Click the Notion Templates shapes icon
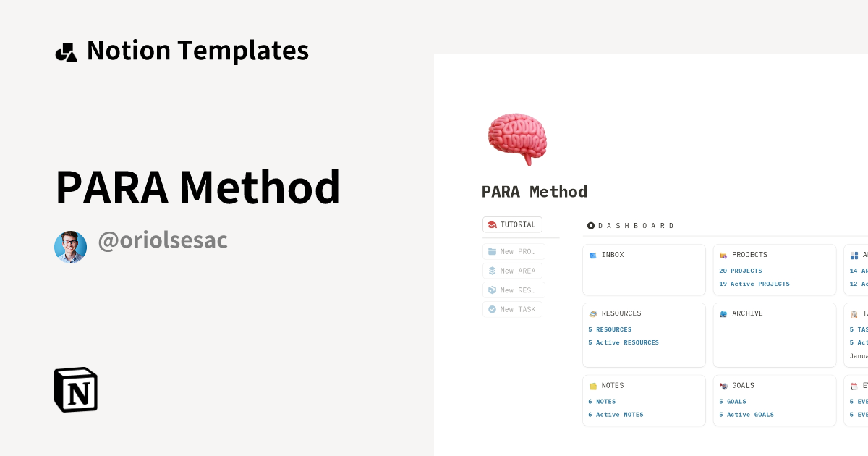The width and height of the screenshot is (868, 456). [67, 52]
